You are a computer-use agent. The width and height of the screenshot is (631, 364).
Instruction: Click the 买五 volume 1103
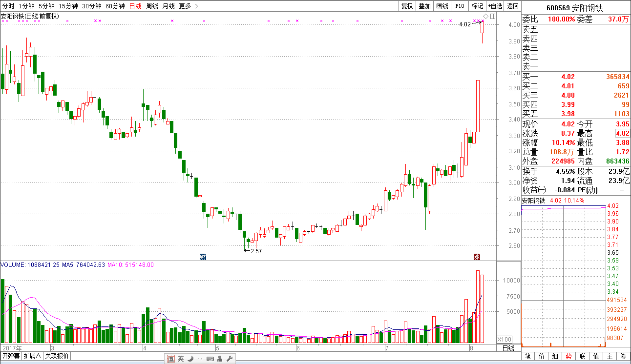click(x=621, y=114)
